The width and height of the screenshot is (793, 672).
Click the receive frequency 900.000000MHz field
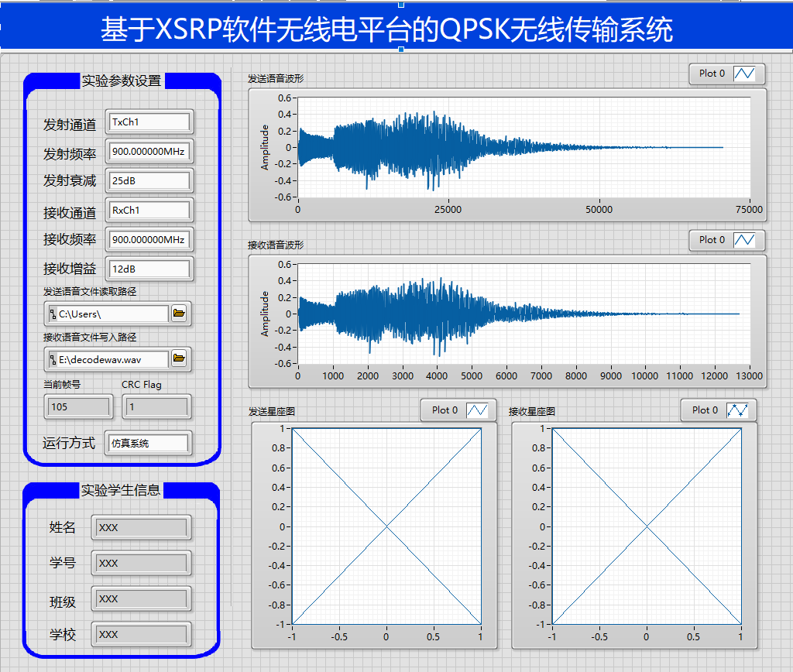[149, 240]
